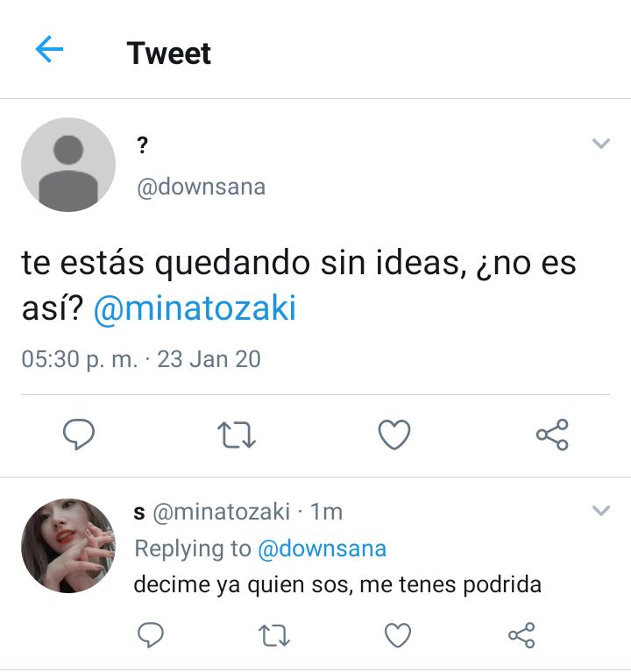Tap the timestamp 05:30 p. m. · 23 Jan 20
The width and height of the screenshot is (631, 672).
[141, 359]
